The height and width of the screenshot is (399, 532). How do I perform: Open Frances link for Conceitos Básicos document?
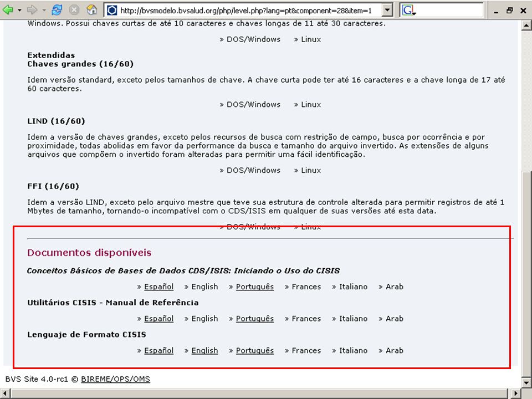tap(306, 287)
